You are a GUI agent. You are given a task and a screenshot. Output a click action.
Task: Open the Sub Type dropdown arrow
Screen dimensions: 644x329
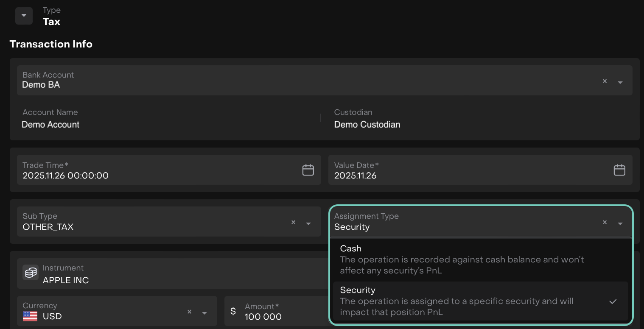[308, 223]
